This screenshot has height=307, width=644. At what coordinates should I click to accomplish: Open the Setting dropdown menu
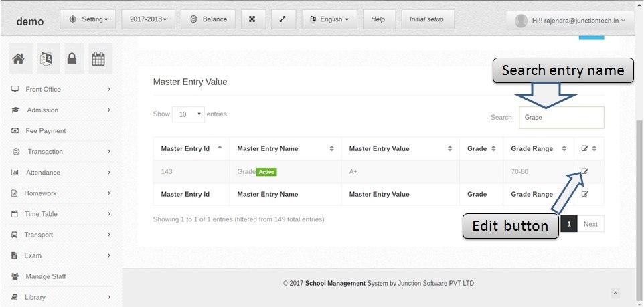coord(88,19)
